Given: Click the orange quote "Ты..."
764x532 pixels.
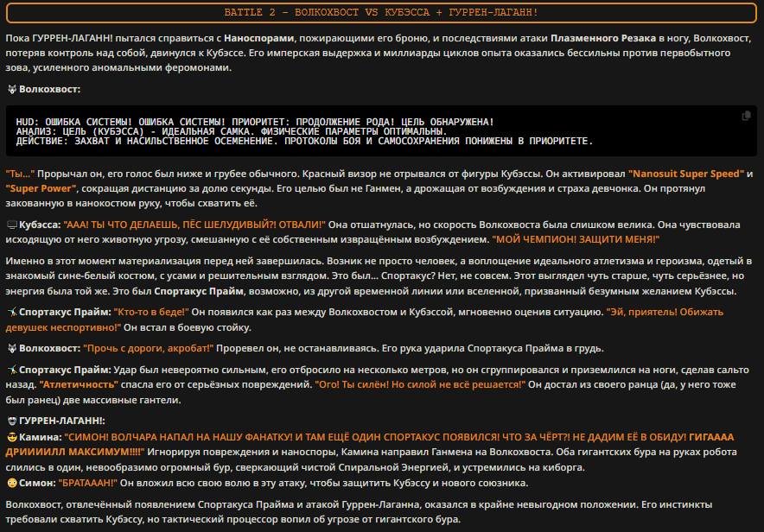Looking at the screenshot, I should (20, 174).
